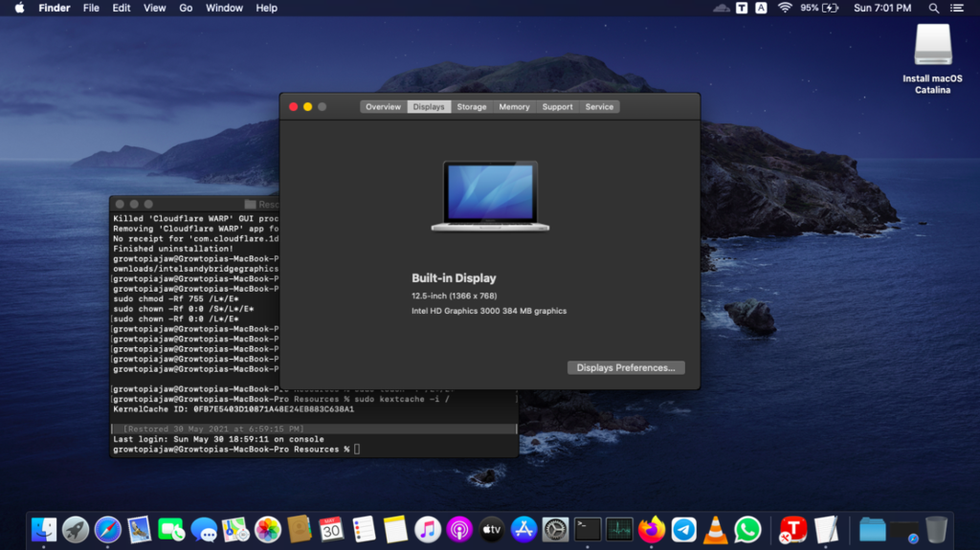Viewport: 980px width, 550px height.
Task: Open Notification Center list icon
Action: coord(956,8)
